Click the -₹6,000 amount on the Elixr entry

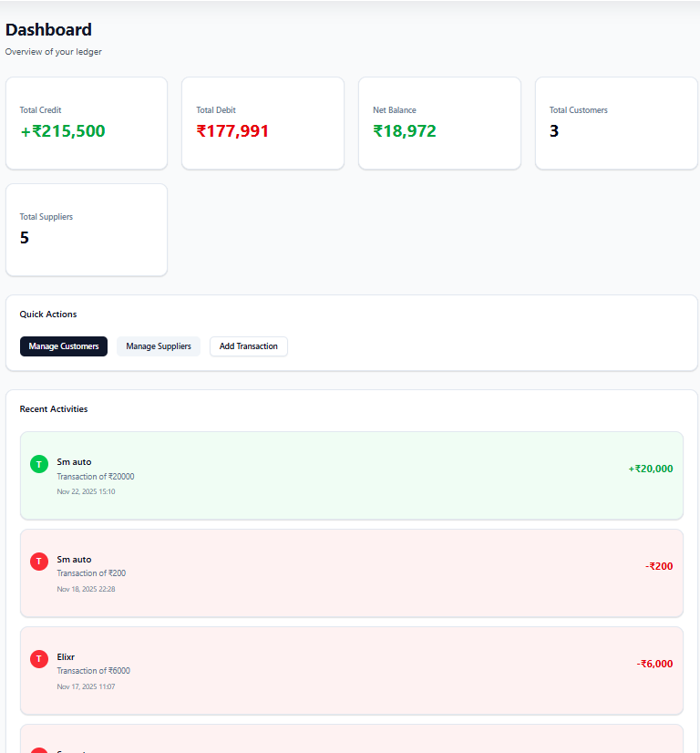click(x=654, y=664)
